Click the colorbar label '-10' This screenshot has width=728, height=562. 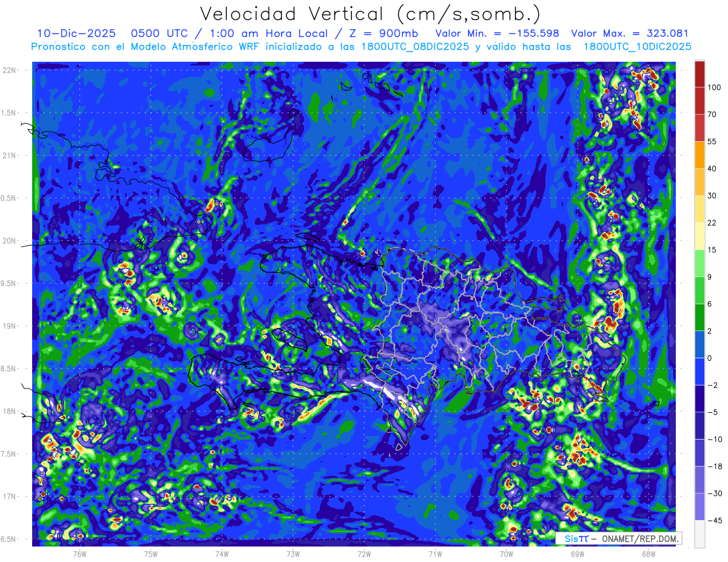715,439
